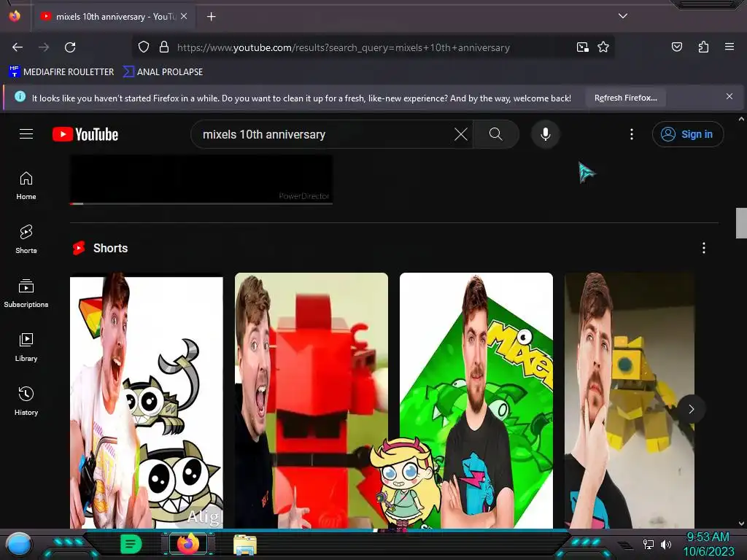Open the network icon in system tray

pos(648,544)
